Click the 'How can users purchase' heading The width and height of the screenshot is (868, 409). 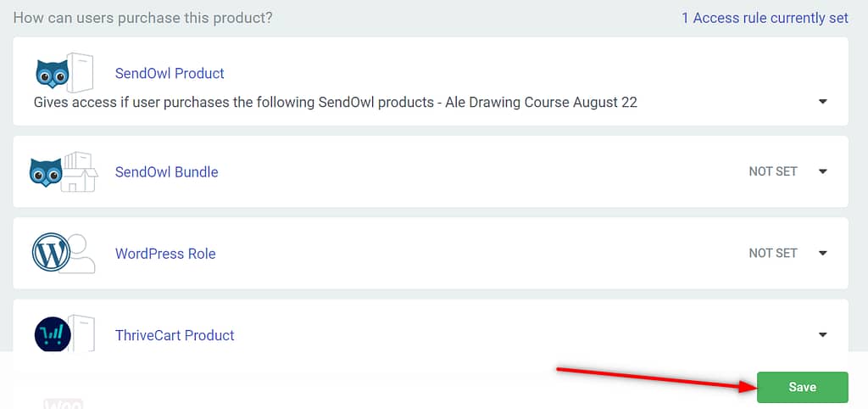(142, 18)
